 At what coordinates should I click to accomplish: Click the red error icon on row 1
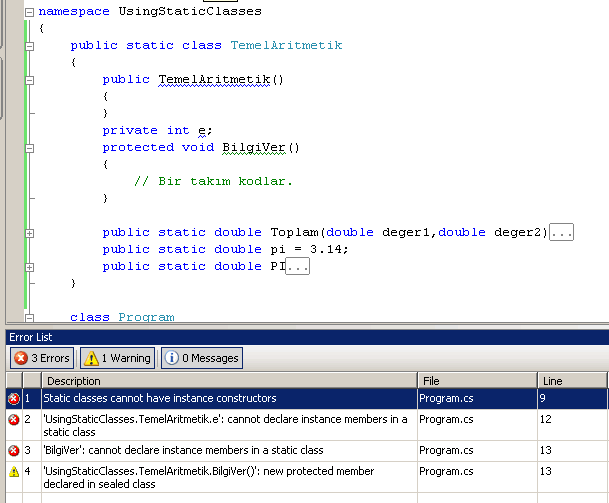point(13,399)
